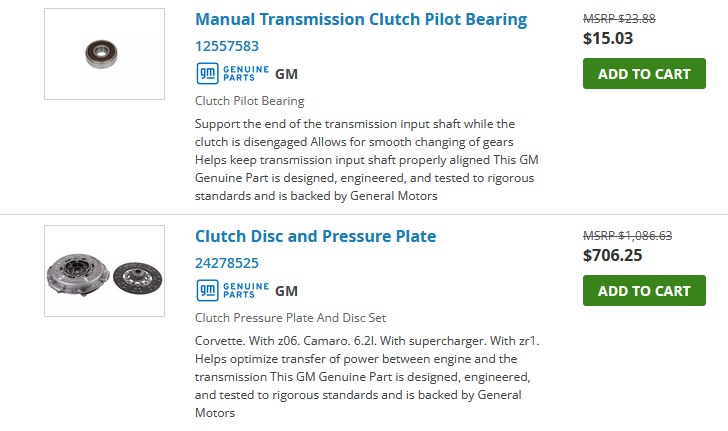Click GM brand name beside the clutch set logo
Image resolution: width=728 pixels, height=431 pixels.
(286, 291)
